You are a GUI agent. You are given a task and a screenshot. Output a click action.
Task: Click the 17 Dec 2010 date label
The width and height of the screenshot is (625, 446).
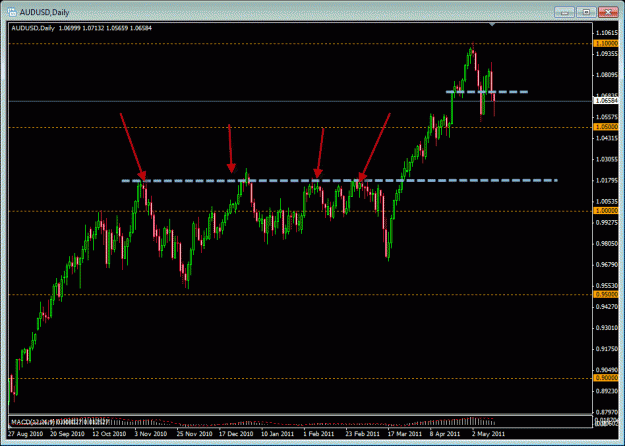click(236, 434)
